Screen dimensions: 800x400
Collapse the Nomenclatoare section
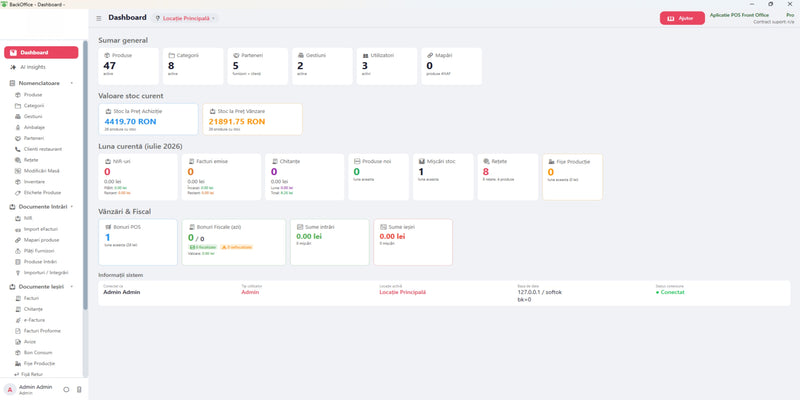click(71, 83)
